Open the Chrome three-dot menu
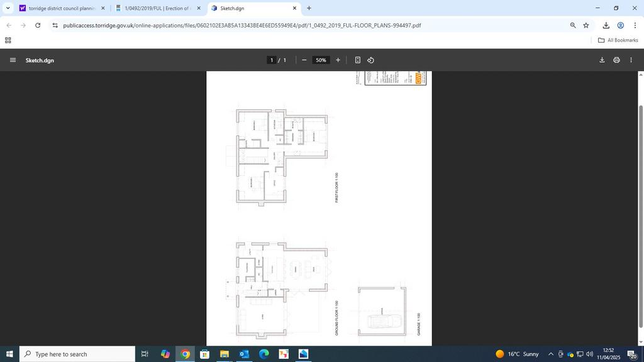Image resolution: width=644 pixels, height=362 pixels. 635,25
